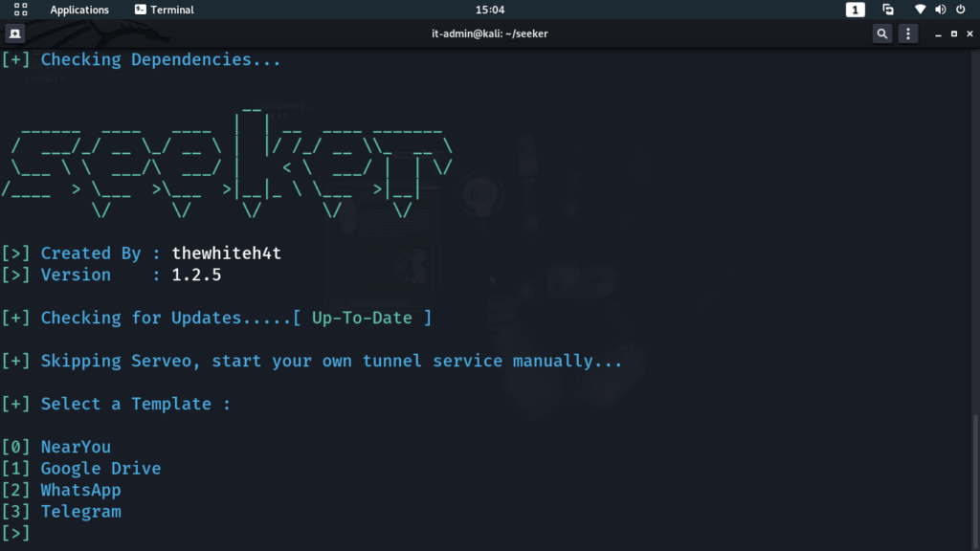The width and height of the screenshot is (980, 551).
Task: Click the Created By label
Action: pyautogui.click(x=91, y=253)
